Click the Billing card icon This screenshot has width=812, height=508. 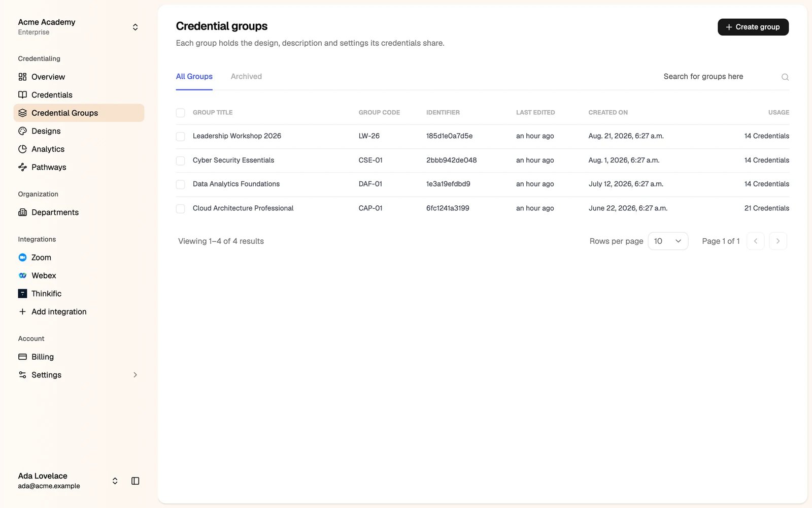(22, 357)
